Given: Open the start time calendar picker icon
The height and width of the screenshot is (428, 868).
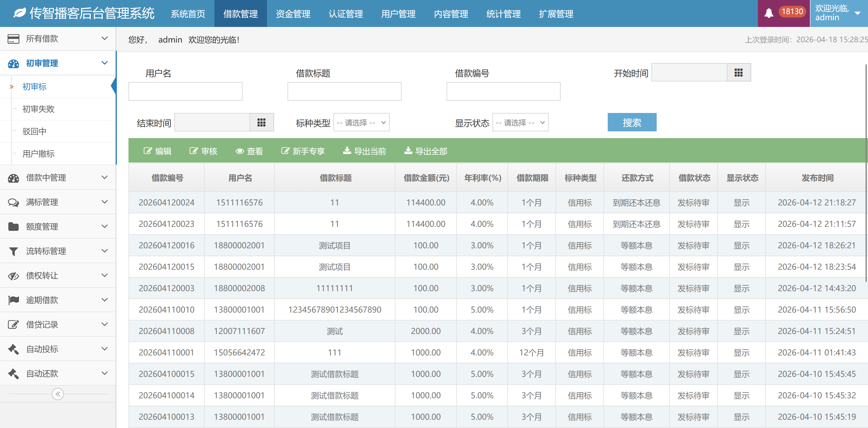Looking at the screenshot, I should (738, 73).
